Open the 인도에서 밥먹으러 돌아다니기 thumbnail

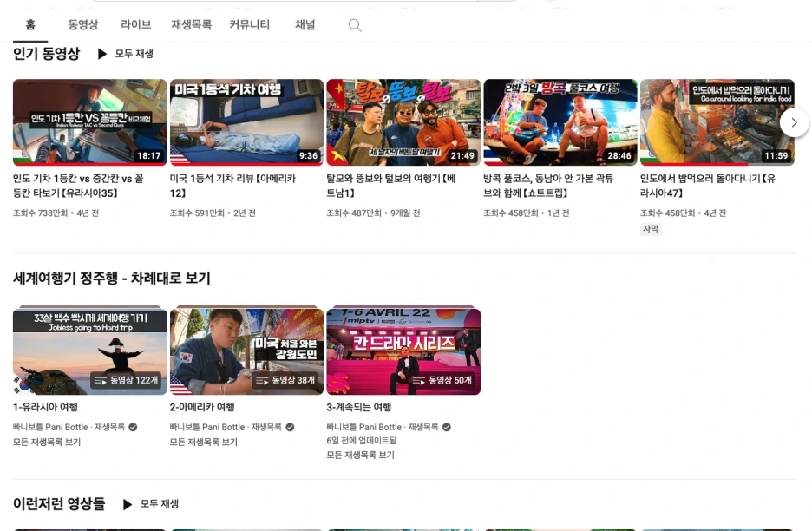point(717,122)
